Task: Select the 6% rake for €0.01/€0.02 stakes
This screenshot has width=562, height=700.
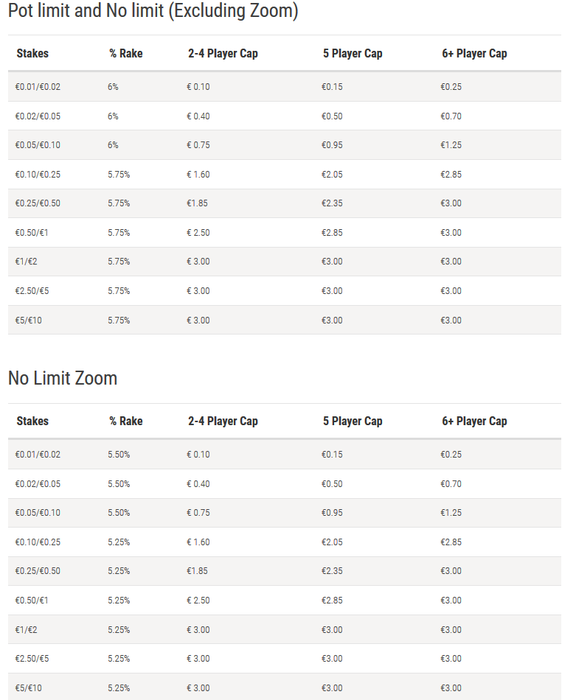Action: tap(113, 87)
